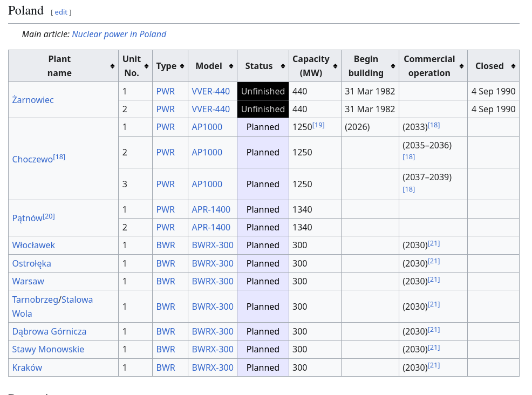Open BWRX-300 link in Ostrołęka row
This screenshot has height=395, width=532.
pyautogui.click(x=213, y=264)
